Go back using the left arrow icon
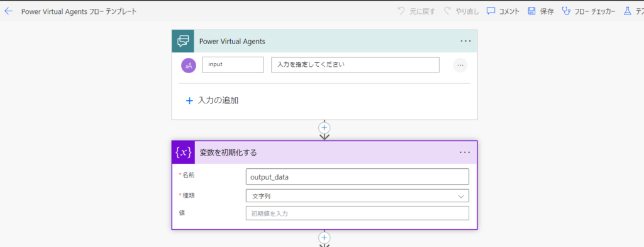 [x=8, y=11]
